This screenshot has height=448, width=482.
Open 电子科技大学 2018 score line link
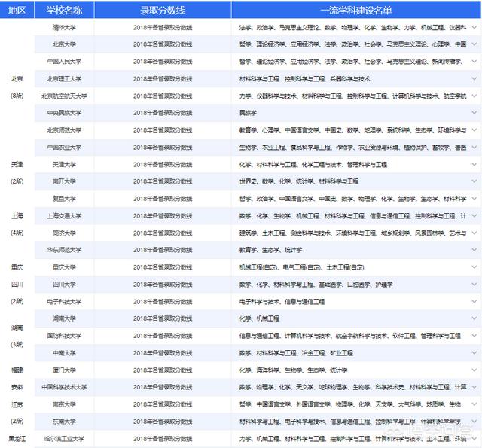[163, 301]
